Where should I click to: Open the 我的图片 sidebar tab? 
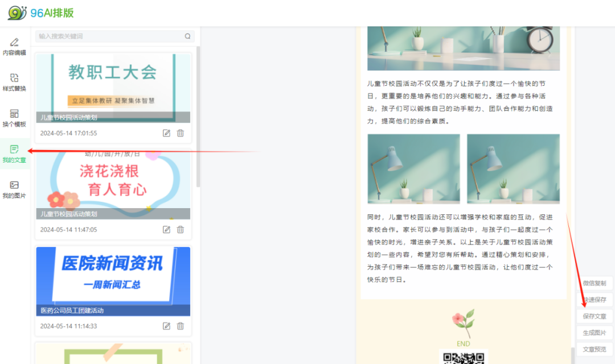(14, 189)
